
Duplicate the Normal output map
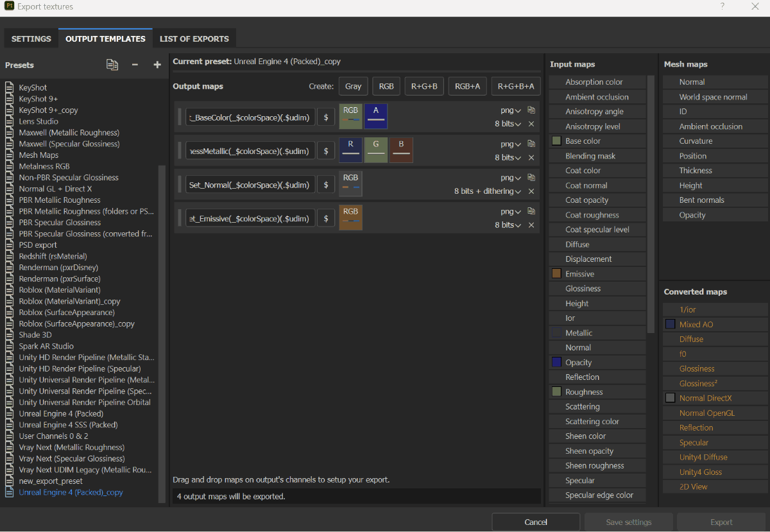click(531, 178)
